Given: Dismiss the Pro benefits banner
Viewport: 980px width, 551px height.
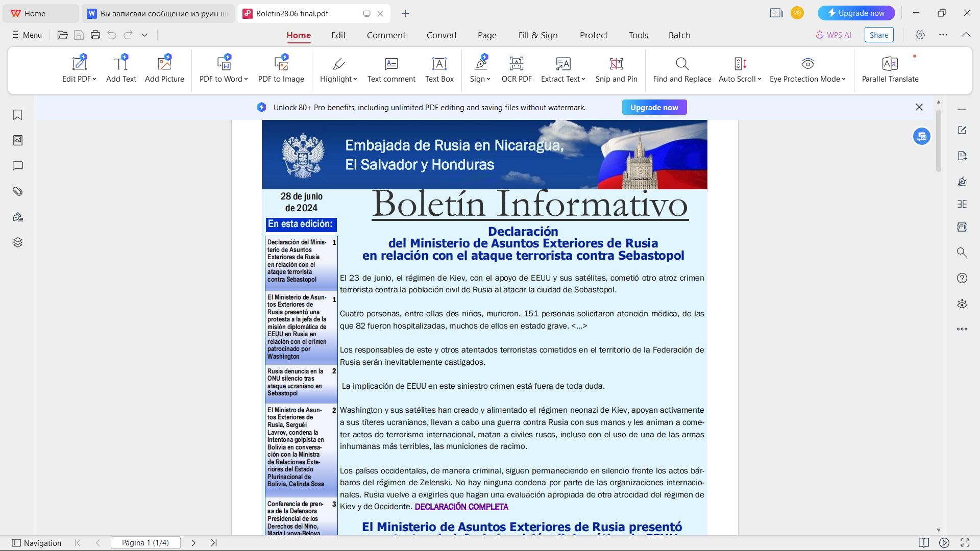Looking at the screenshot, I should [x=919, y=107].
